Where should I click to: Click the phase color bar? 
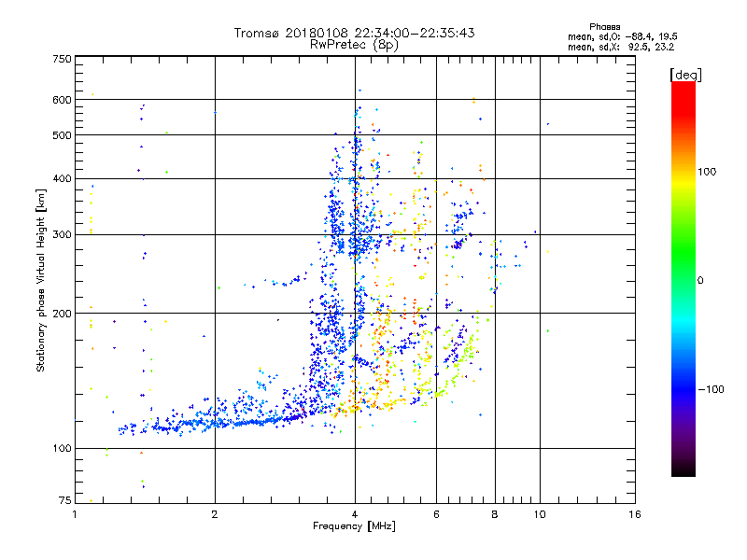pyautogui.click(x=684, y=278)
